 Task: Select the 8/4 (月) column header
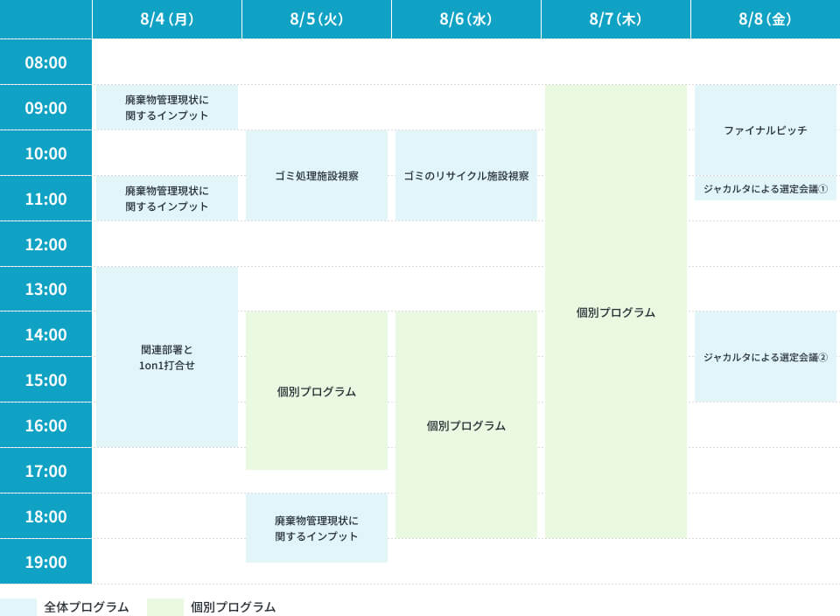point(166,19)
